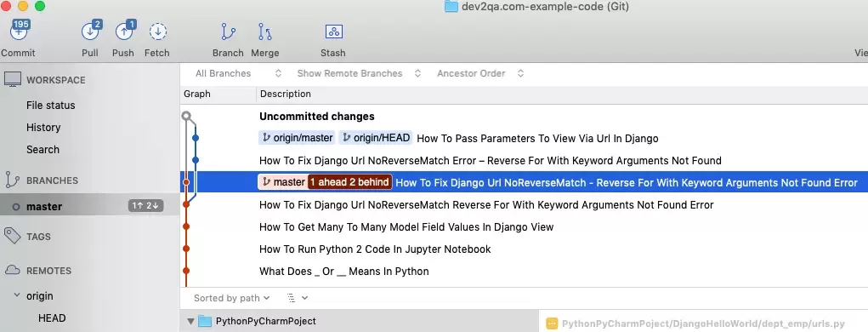Collapse the origin remote tree
Image resolution: width=868 pixels, height=332 pixels.
coord(17,295)
